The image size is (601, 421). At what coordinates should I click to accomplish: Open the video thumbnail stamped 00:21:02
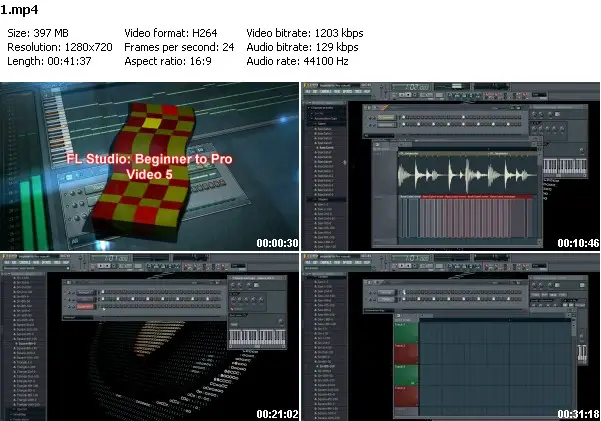pyautogui.click(x=149, y=337)
